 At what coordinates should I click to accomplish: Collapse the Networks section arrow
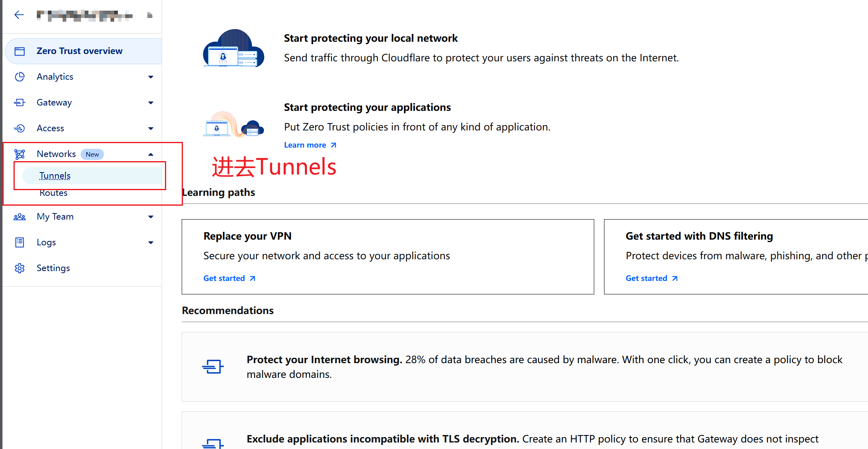151,154
